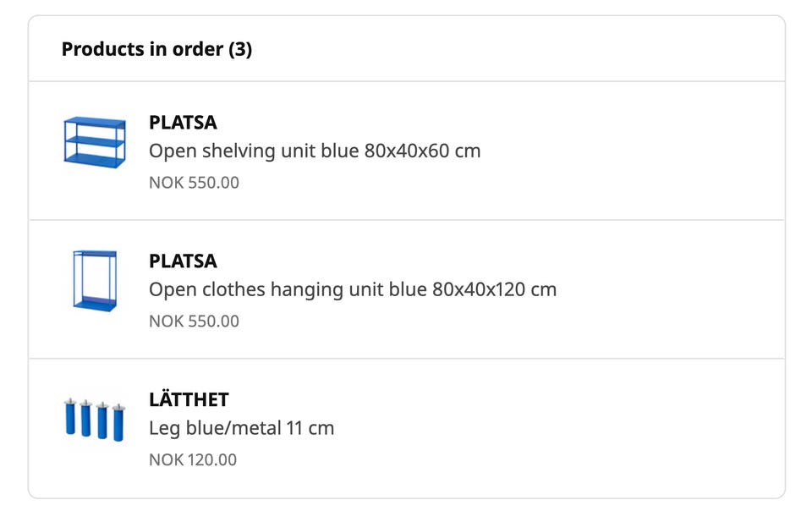Select the LÄTTHET leg product row
Image resolution: width=812 pixels, height=522 pixels.
click(x=407, y=428)
